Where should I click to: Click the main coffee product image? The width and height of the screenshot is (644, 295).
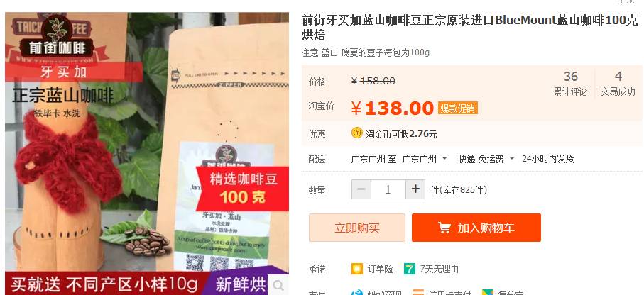(x=147, y=153)
